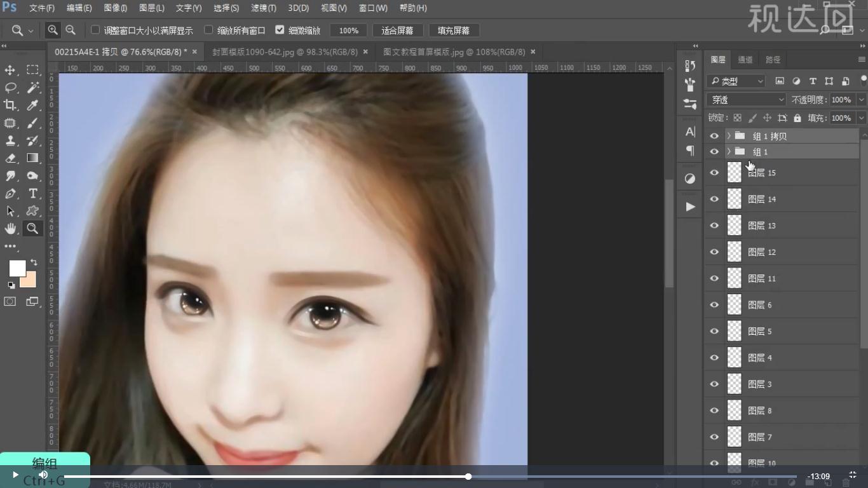Filter layers by type text layers
Image resolution: width=868 pixels, height=488 pixels.
pos(813,81)
